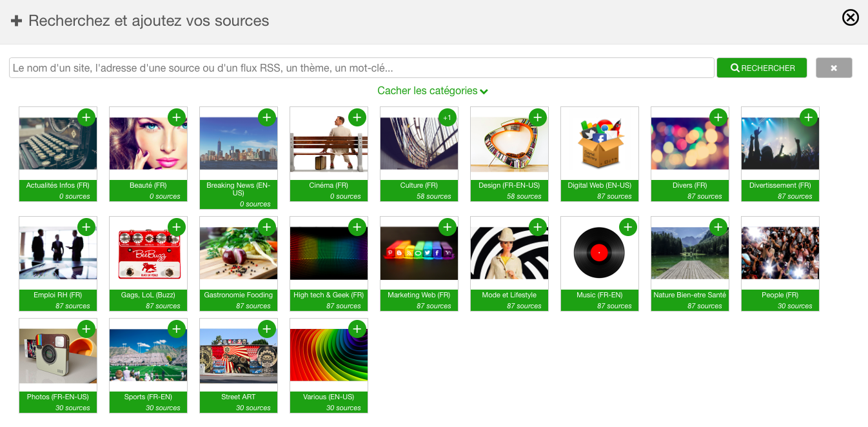Click the Divertissement (FR) label

pyautogui.click(x=780, y=186)
